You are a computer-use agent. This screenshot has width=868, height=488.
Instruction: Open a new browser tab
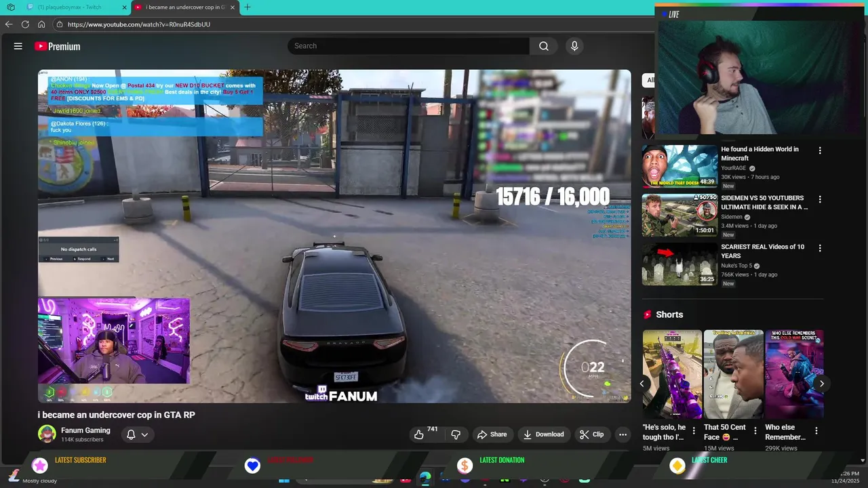[248, 7]
